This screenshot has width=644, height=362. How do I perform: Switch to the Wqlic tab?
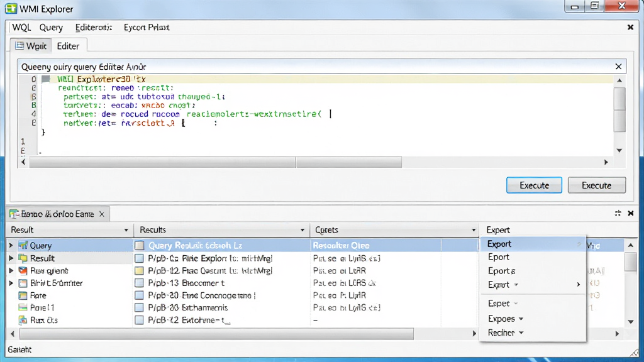pyautogui.click(x=31, y=46)
